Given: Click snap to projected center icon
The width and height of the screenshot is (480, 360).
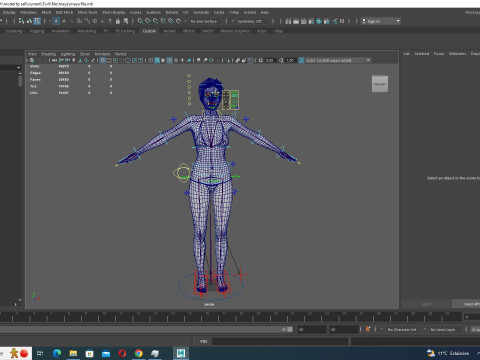Looking at the screenshot, I should 163,21.
